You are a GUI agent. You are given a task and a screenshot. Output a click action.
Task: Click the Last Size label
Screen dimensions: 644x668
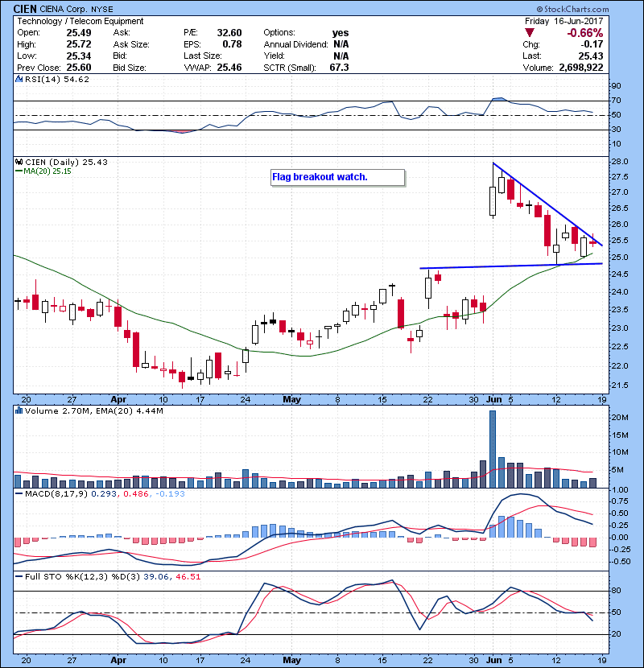(202, 56)
